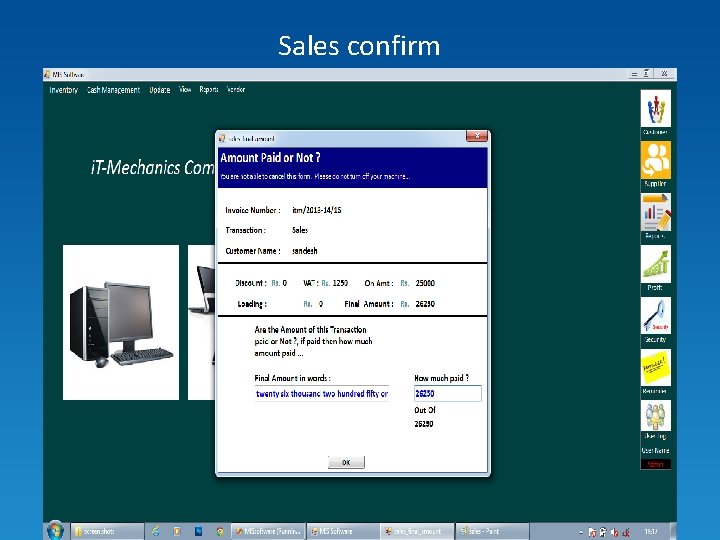Screen dimensions: 720x540
Task: Click OK in the sales amount dialog
Action: click(346, 462)
